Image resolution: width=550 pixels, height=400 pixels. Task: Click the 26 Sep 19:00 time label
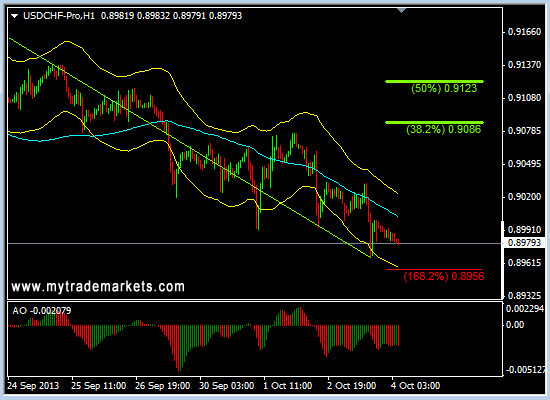coord(163,386)
